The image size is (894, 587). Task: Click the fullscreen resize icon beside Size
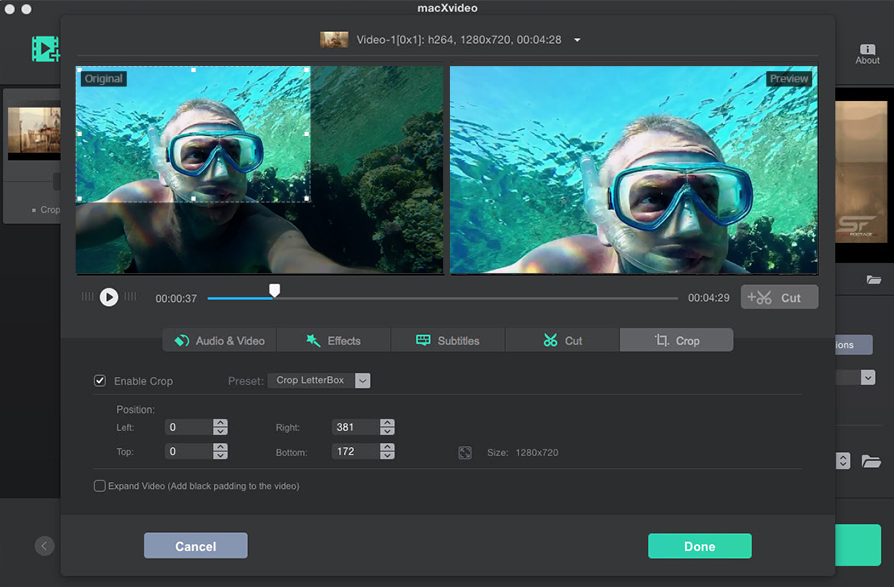click(x=465, y=452)
